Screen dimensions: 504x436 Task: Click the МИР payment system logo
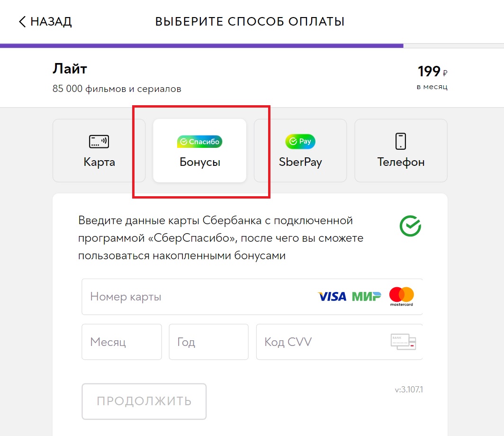pos(366,297)
